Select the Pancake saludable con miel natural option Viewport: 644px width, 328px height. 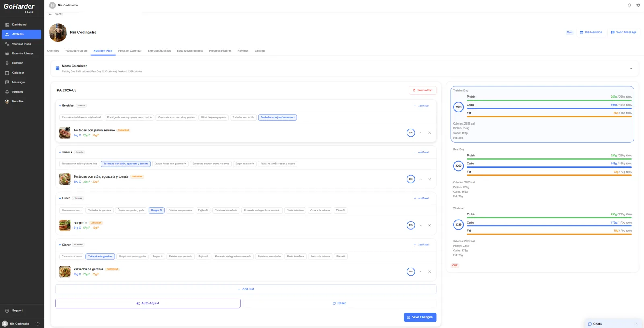click(x=81, y=118)
